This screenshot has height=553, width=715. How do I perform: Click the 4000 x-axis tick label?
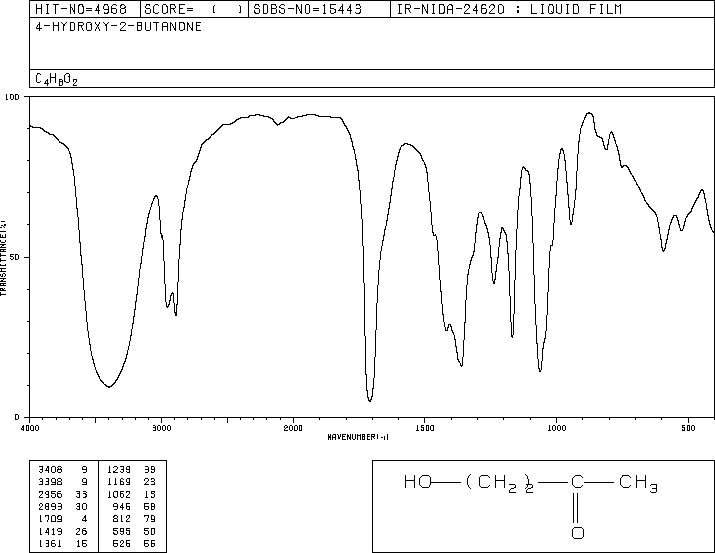pos(30,428)
